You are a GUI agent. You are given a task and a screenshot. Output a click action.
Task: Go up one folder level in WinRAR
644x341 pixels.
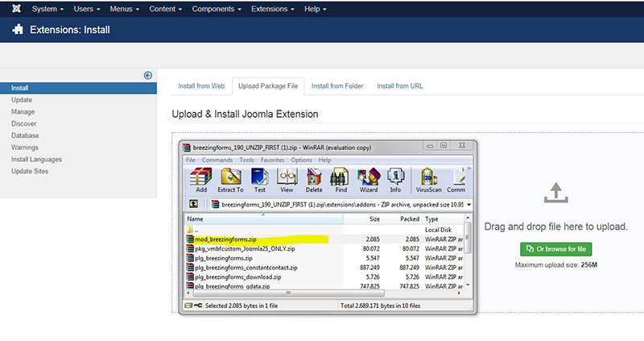tap(193, 204)
